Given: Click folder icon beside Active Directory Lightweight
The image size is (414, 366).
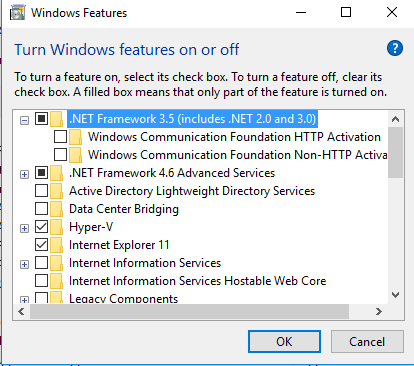Looking at the screenshot, I should pos(57,191).
